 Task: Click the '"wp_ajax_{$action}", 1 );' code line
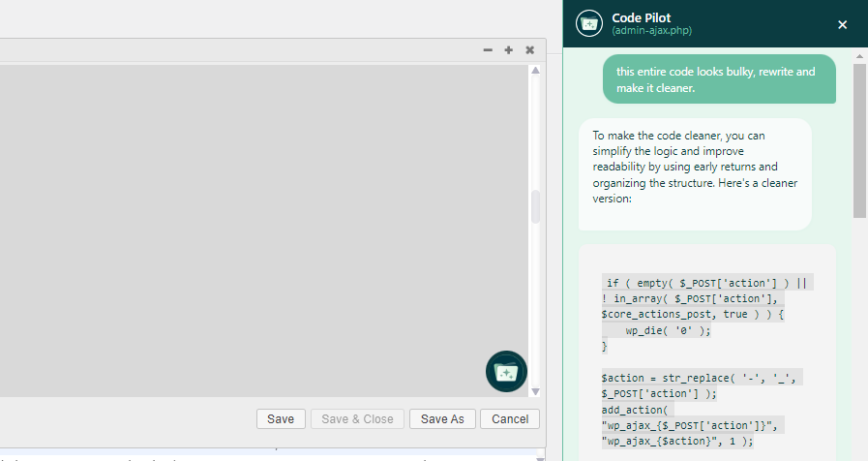[x=677, y=442]
